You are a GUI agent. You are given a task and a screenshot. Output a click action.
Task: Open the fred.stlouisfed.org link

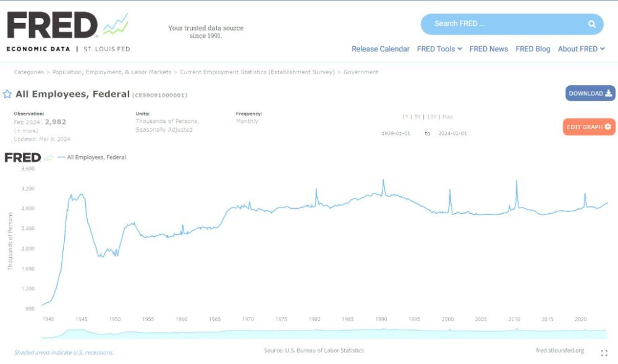click(560, 350)
